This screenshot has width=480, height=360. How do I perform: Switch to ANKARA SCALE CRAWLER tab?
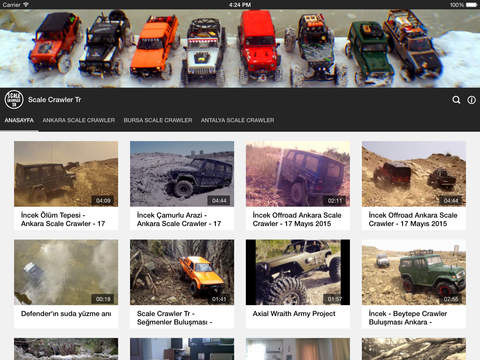tap(79, 120)
